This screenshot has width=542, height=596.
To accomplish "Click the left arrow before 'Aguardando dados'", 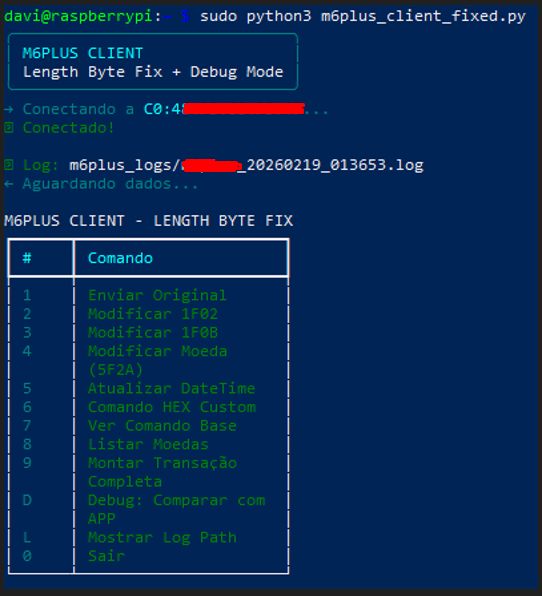I will (9, 184).
